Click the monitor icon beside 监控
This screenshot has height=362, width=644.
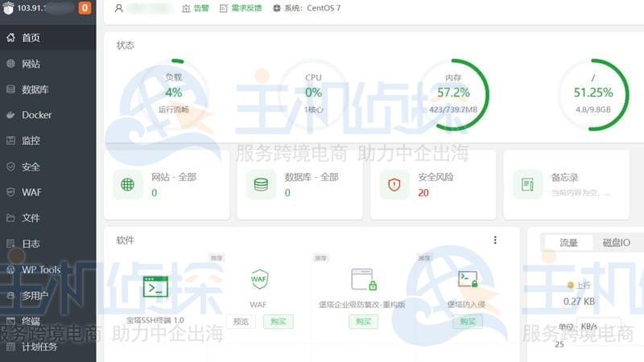10,141
